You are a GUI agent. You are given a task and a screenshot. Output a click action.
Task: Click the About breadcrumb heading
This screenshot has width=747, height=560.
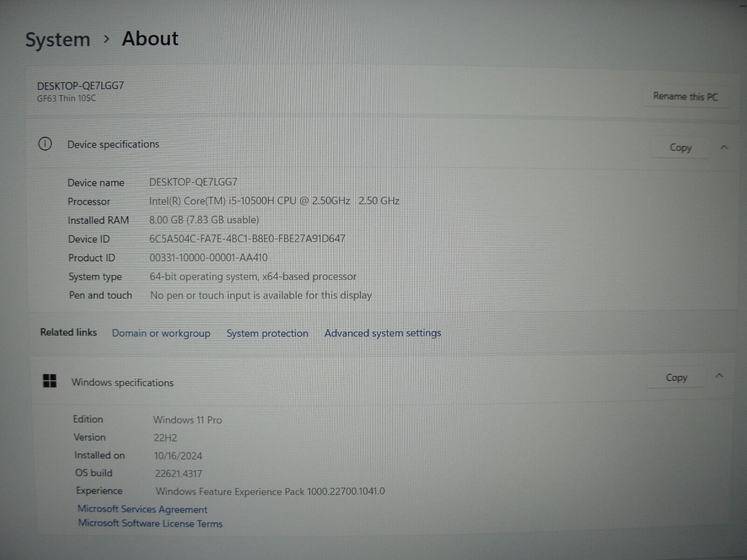[x=150, y=38]
